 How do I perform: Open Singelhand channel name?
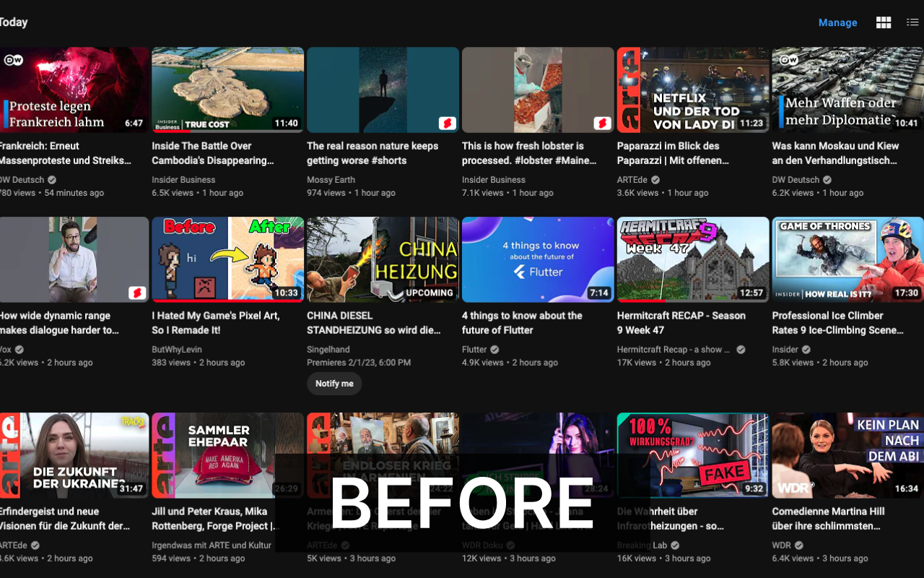328,350
